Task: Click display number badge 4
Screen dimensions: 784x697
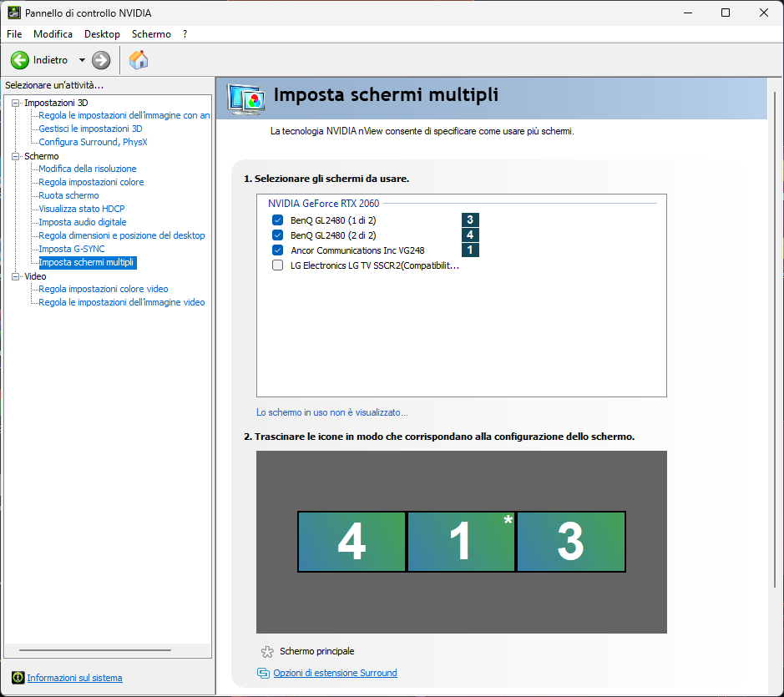Action: [x=470, y=235]
